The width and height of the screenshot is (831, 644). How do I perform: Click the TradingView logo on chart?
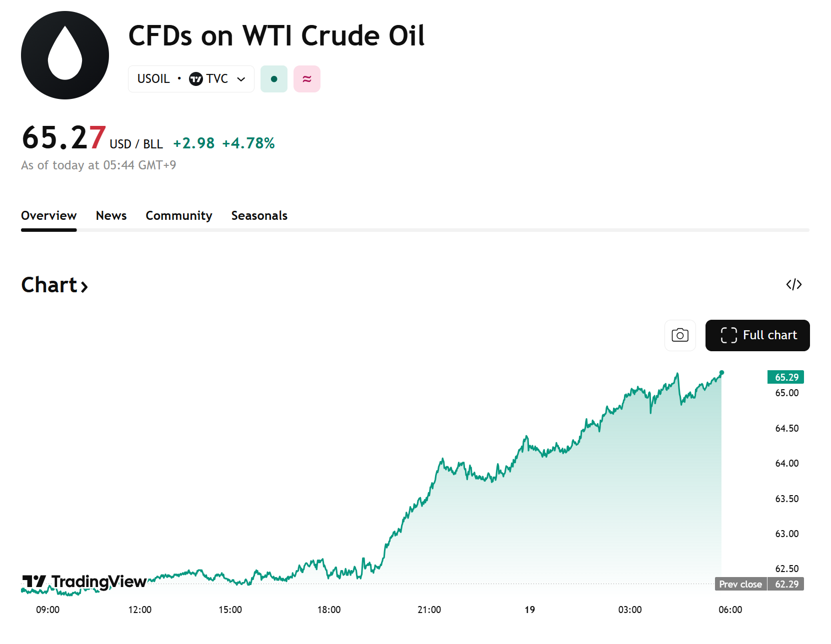click(x=84, y=582)
